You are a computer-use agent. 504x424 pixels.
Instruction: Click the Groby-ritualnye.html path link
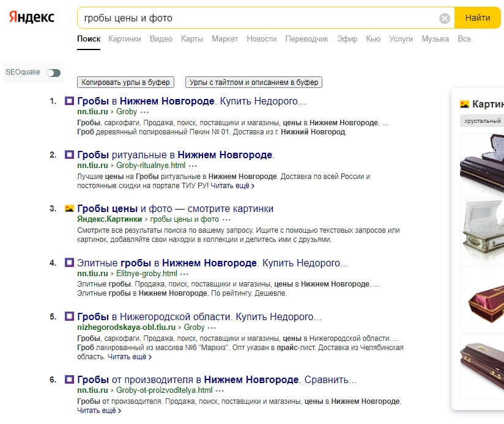[x=150, y=166]
